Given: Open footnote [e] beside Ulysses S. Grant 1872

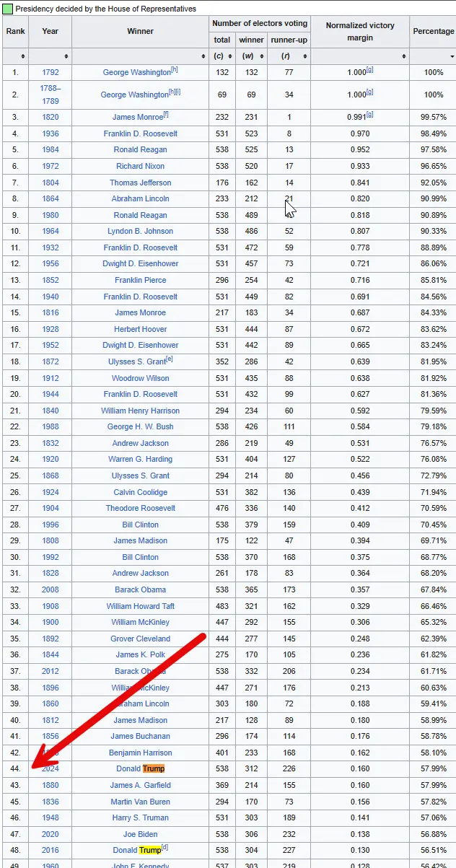Looking at the screenshot, I should [x=170, y=359].
